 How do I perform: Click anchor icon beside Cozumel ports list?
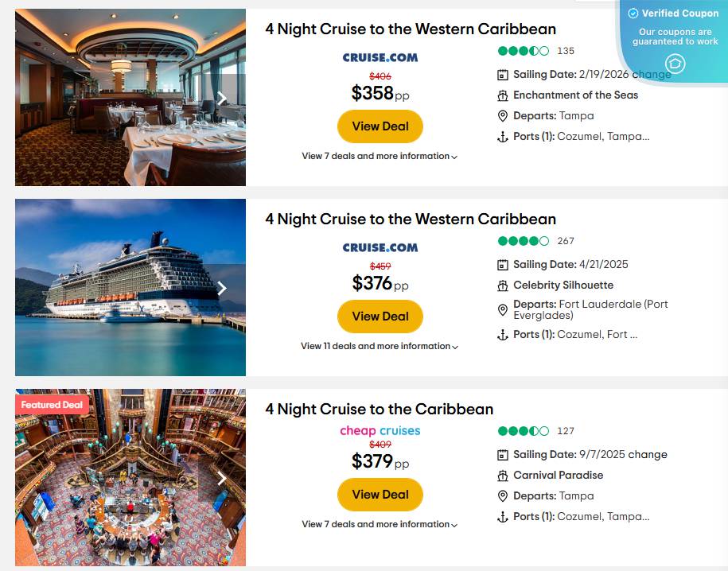coord(503,136)
